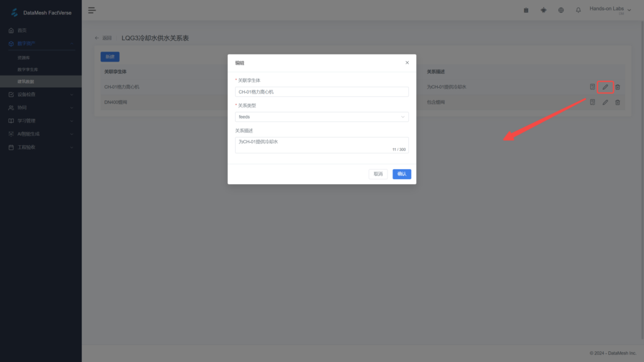Open the 关系类型 feeds dropdown
Image resolution: width=644 pixels, height=362 pixels.
[321, 117]
